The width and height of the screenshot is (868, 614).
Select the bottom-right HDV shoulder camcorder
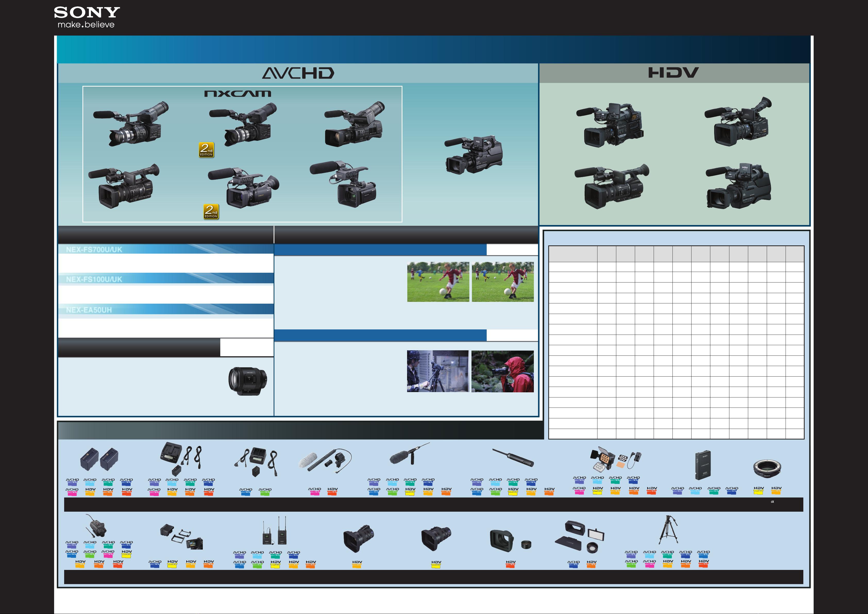(x=738, y=186)
